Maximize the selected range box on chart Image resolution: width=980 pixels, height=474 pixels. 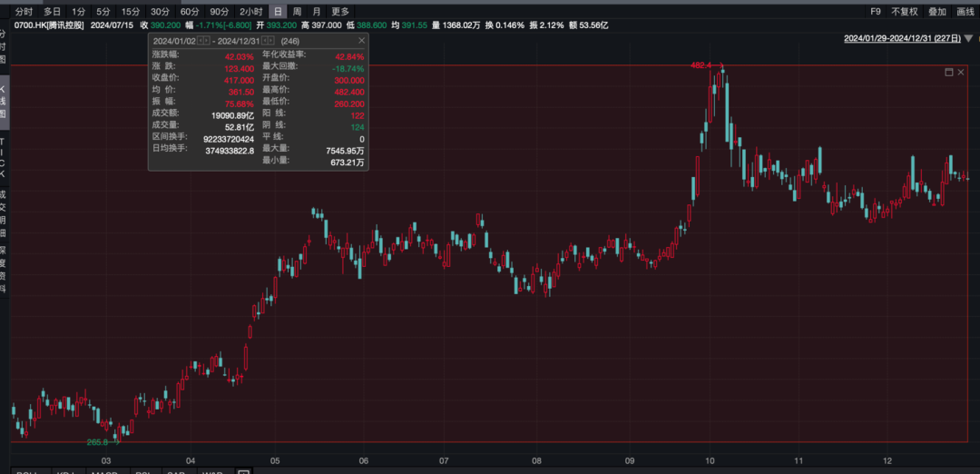[x=949, y=72]
